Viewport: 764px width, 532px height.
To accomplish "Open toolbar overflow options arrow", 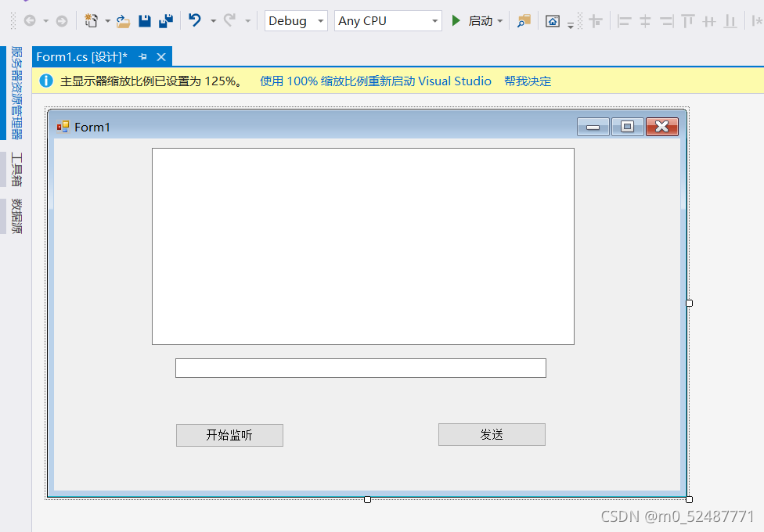I will [x=571, y=26].
